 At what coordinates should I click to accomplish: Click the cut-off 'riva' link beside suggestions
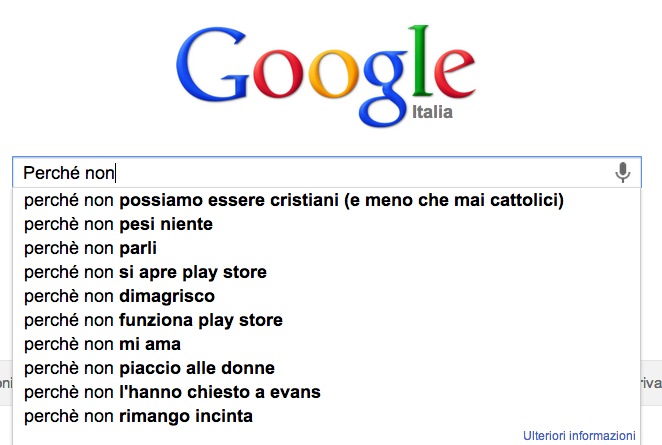click(652, 383)
